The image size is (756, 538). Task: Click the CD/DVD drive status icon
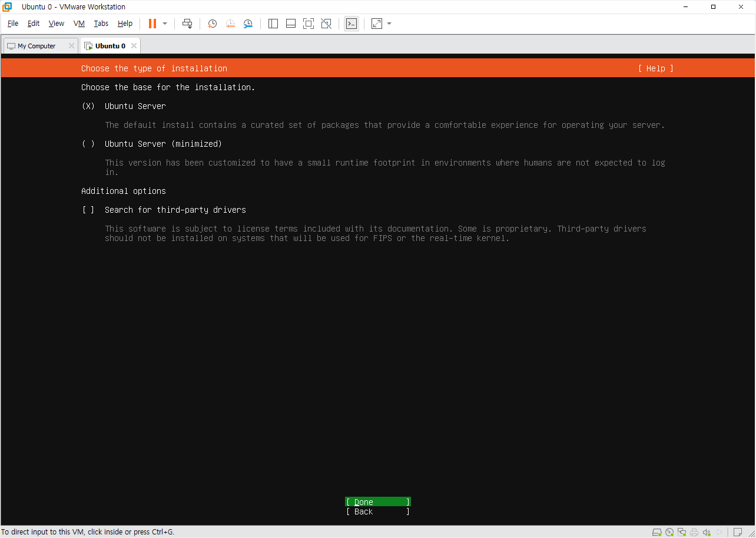[669, 532]
